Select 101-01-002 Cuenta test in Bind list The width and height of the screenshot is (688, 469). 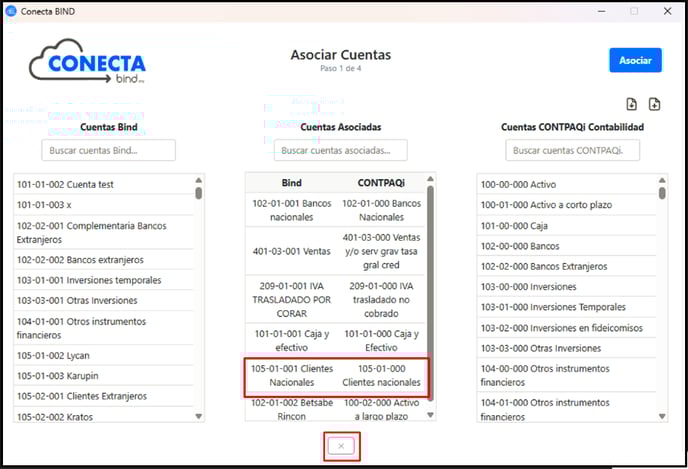pyautogui.click(x=104, y=184)
